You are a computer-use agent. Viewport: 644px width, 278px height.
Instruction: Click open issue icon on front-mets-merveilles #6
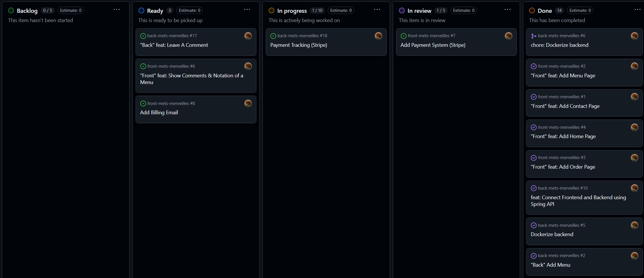pyautogui.click(x=143, y=66)
